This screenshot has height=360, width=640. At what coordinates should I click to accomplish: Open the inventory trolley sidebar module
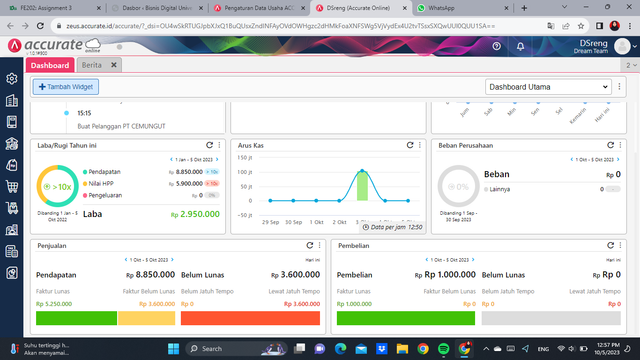pos(12,208)
